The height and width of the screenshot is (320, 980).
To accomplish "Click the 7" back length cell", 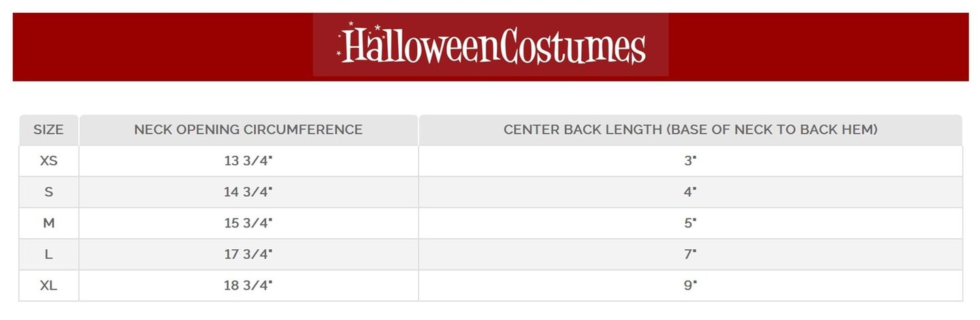I will coord(690,255).
